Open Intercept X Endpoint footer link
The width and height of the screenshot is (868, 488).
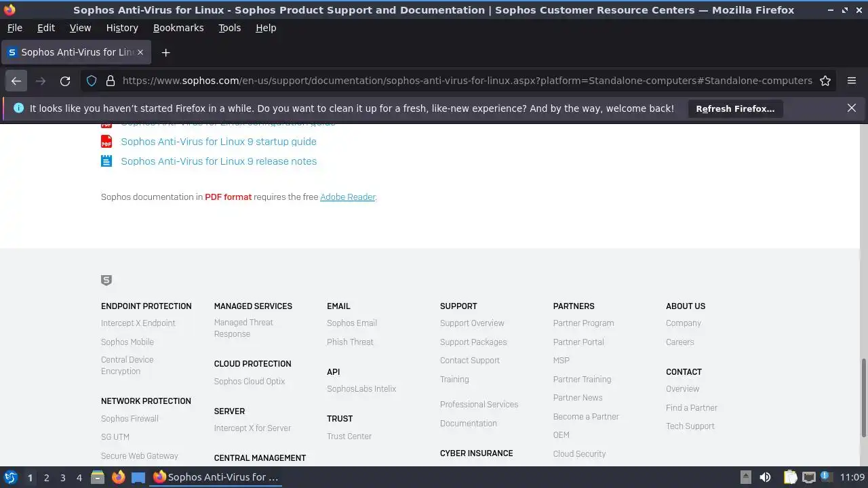pyautogui.click(x=138, y=323)
